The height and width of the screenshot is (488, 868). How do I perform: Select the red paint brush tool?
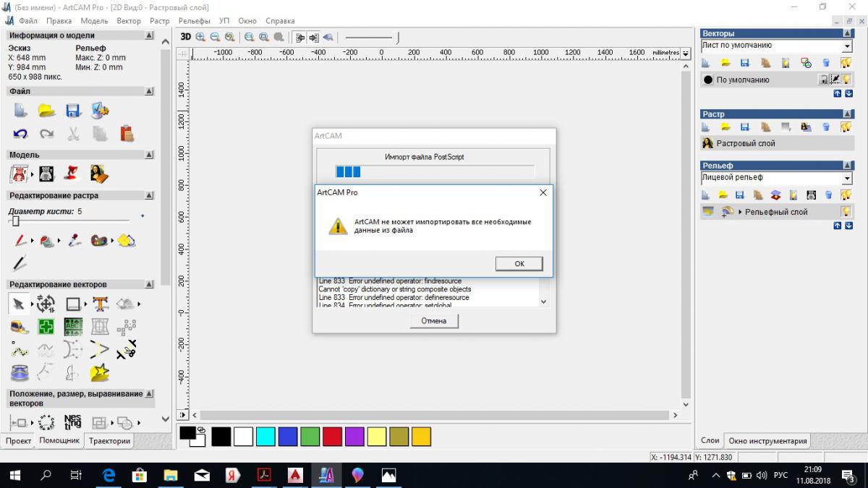20,240
